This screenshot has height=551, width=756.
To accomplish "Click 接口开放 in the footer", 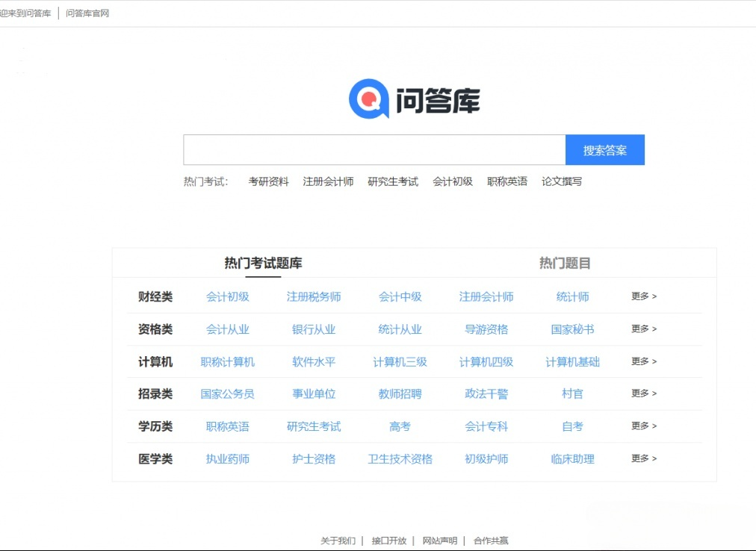I will (x=389, y=540).
